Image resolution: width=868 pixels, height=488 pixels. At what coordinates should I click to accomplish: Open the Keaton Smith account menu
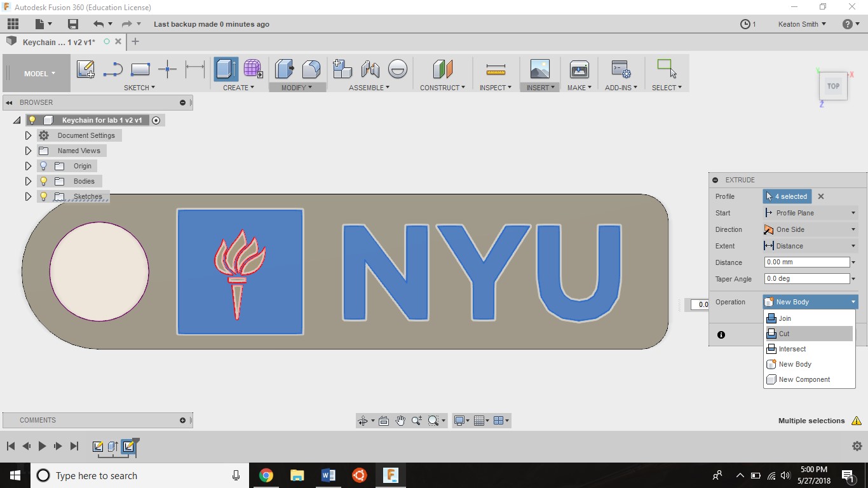coord(802,24)
